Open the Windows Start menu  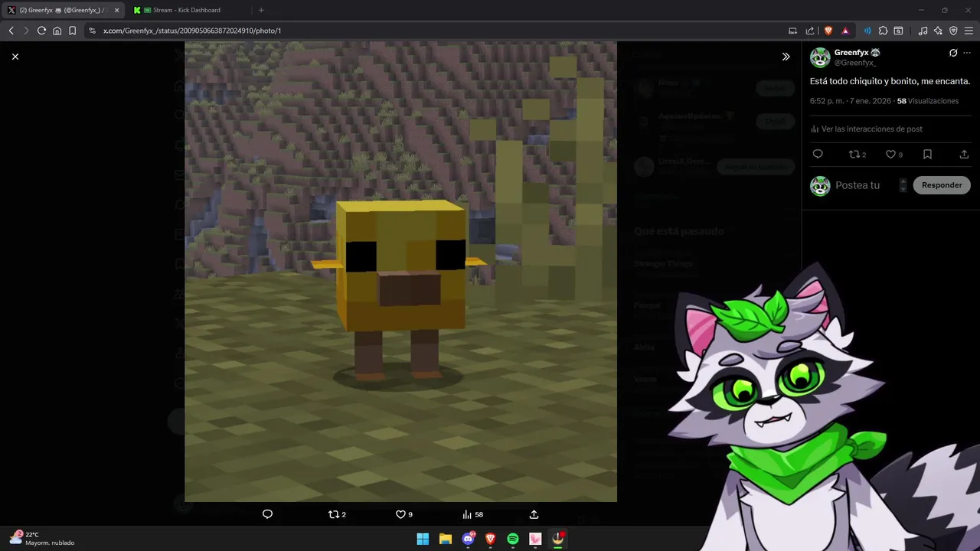coord(423,539)
